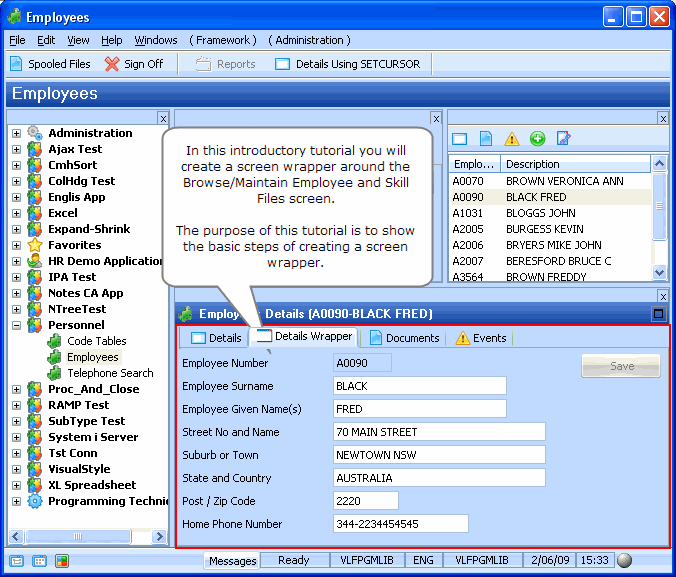The width and height of the screenshot is (676, 577).
Task: Click the Favorites star icon
Action: [35, 245]
